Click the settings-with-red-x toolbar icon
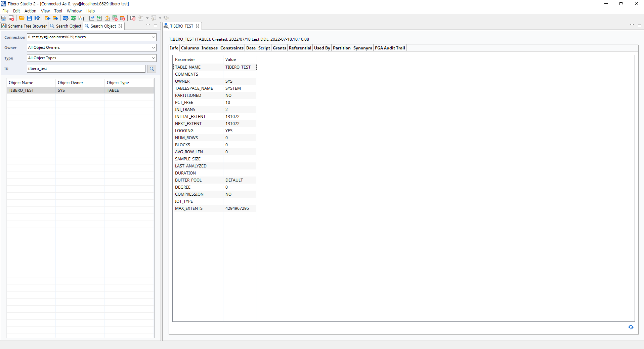 pos(115,18)
